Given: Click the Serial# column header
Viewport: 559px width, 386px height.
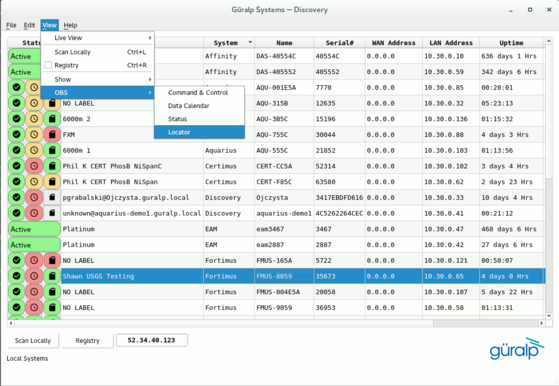Looking at the screenshot, I should click(339, 43).
